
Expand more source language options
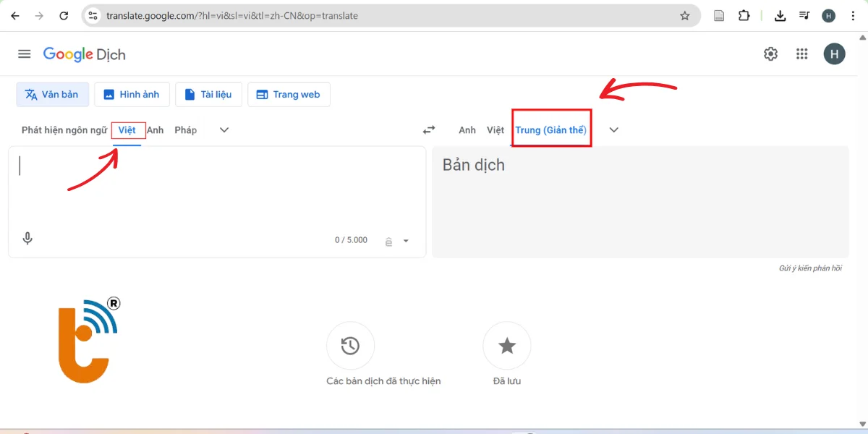pos(224,130)
